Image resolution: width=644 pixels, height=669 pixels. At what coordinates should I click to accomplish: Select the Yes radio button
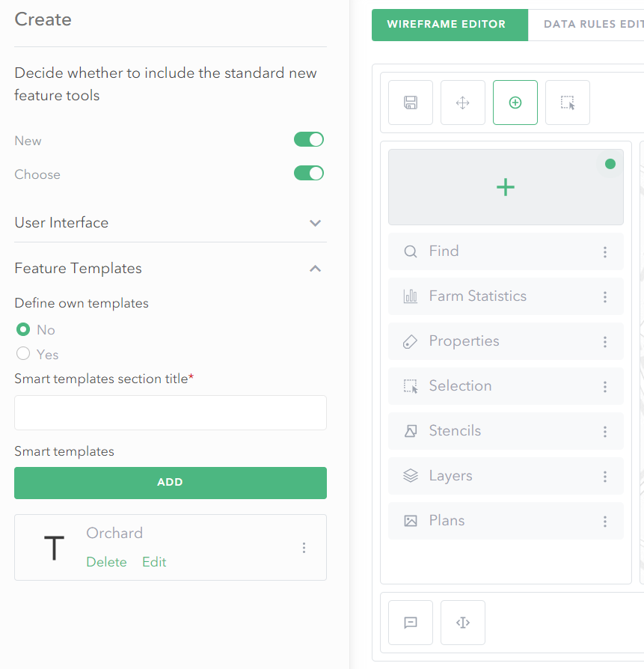(21, 354)
